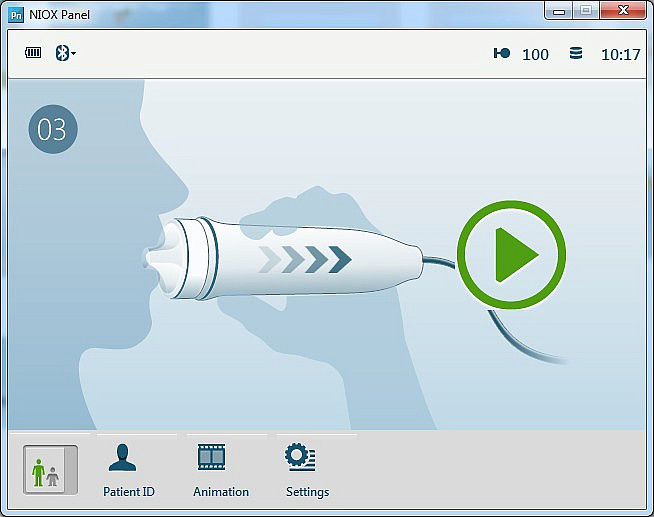Click the remaining sensor count 100
Screen dimensions: 654x517
coord(535,54)
